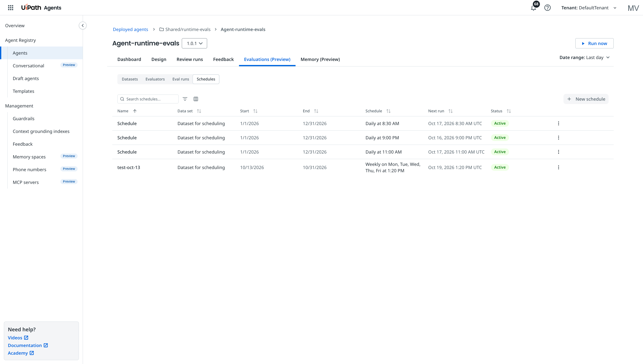Sort by Start column

click(x=255, y=111)
